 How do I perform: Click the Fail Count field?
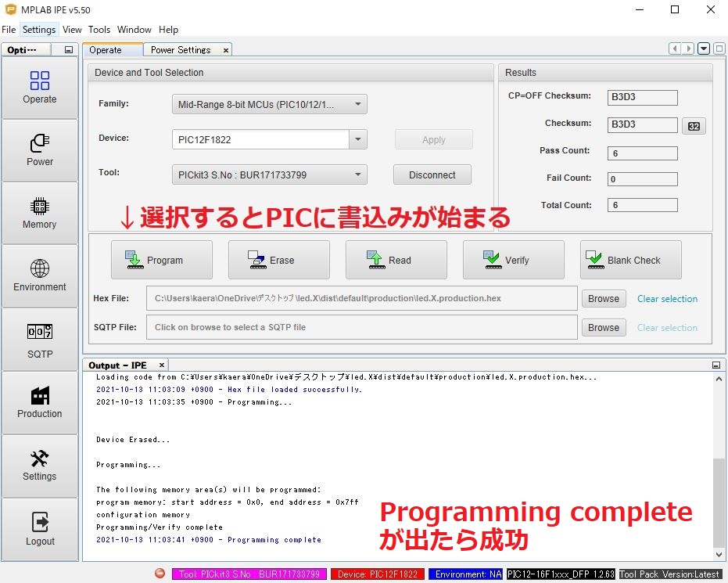pos(642,179)
